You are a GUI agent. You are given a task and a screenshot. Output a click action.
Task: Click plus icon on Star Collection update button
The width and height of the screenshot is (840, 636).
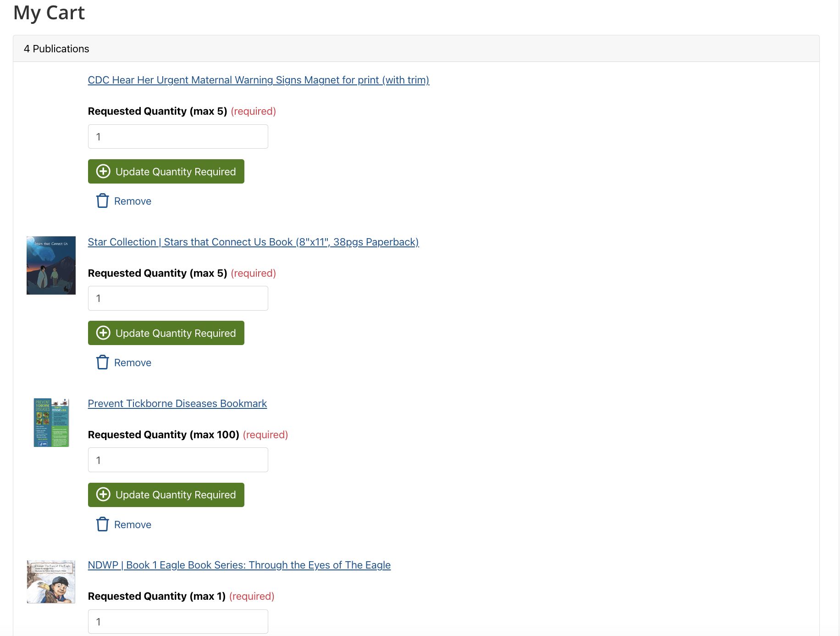103,333
